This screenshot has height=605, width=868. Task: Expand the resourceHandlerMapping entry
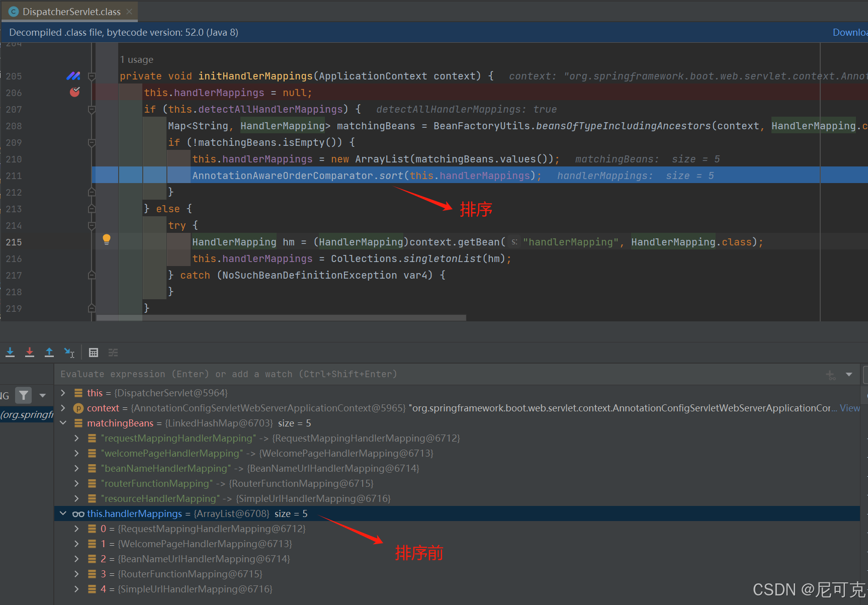[76, 498]
